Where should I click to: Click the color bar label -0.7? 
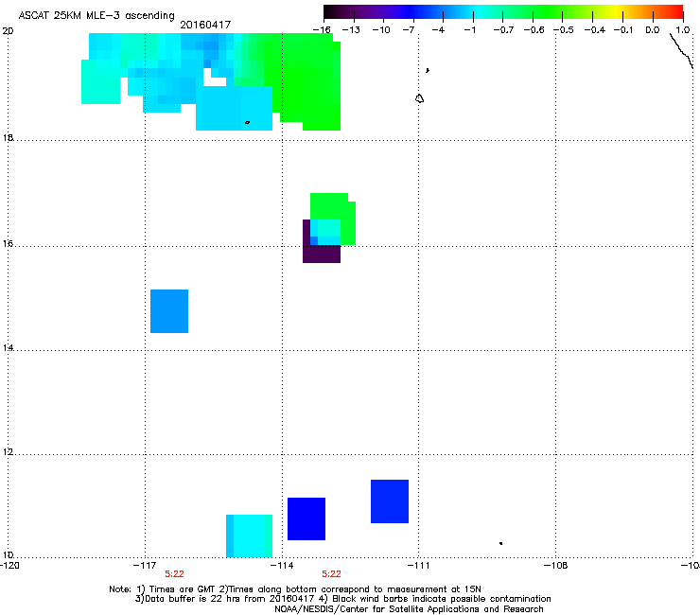tap(503, 30)
